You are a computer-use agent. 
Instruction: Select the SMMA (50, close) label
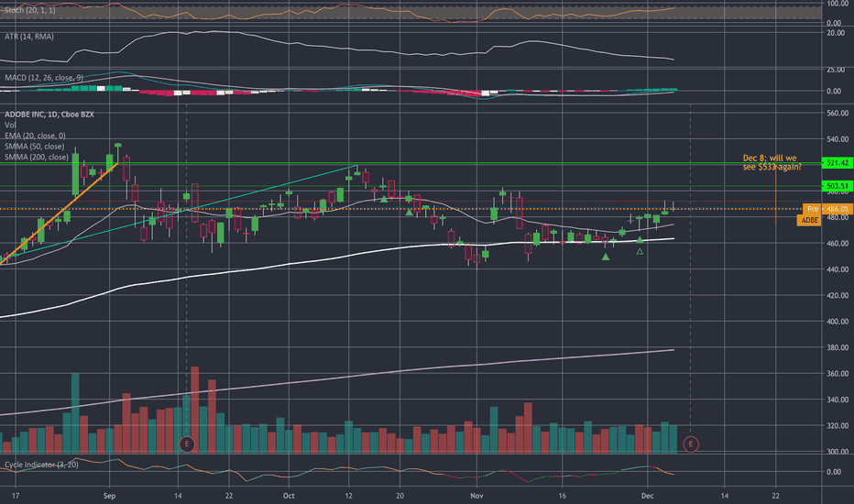34,147
